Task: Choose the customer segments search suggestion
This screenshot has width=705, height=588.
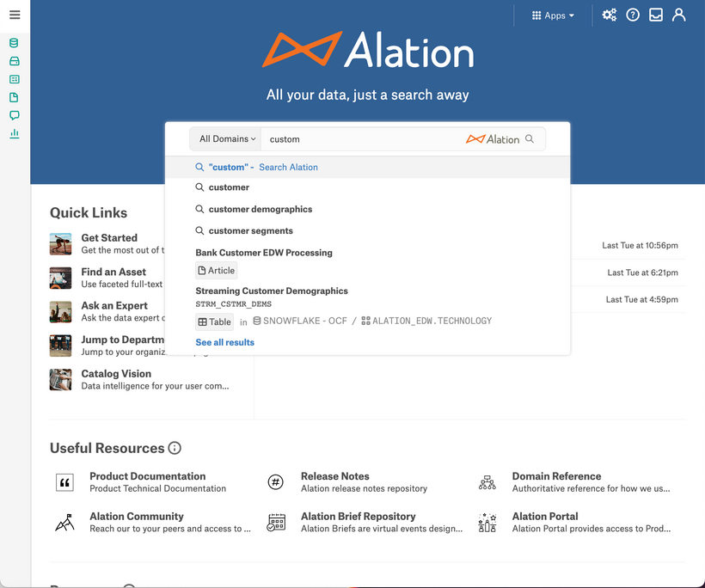Action: coord(251,230)
